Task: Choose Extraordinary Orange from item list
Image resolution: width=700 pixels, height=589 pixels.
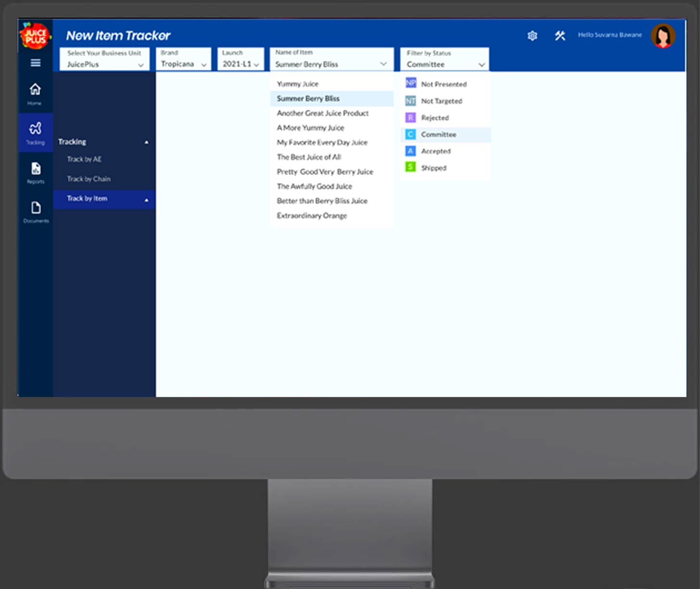Action: [312, 216]
